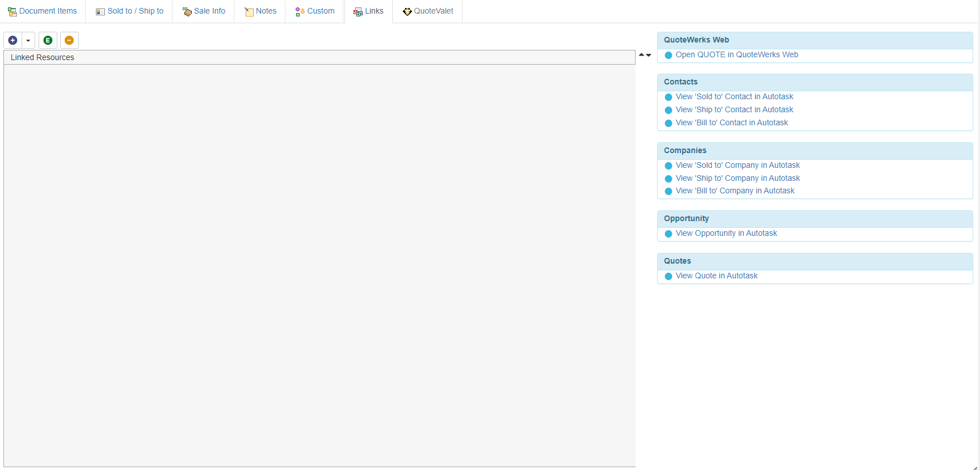Image resolution: width=980 pixels, height=470 pixels.
Task: Open View 'Bill to' Contact in Autotask
Action: (731, 123)
